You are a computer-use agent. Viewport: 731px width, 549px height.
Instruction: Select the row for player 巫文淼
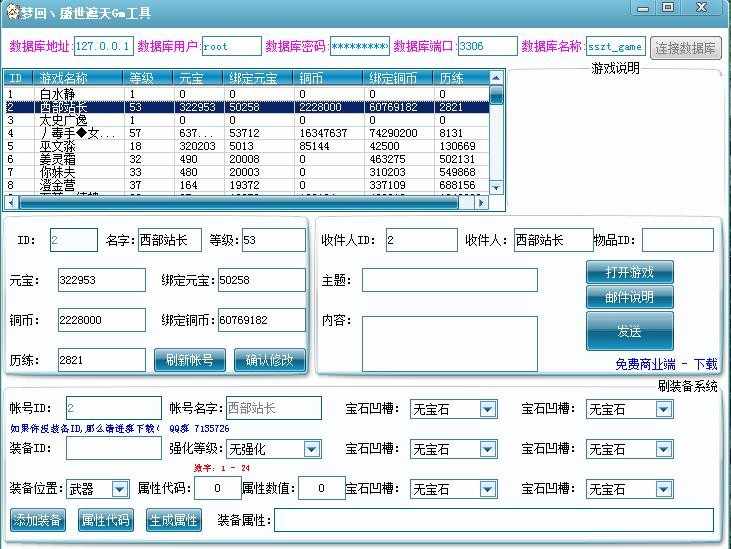click(247, 146)
